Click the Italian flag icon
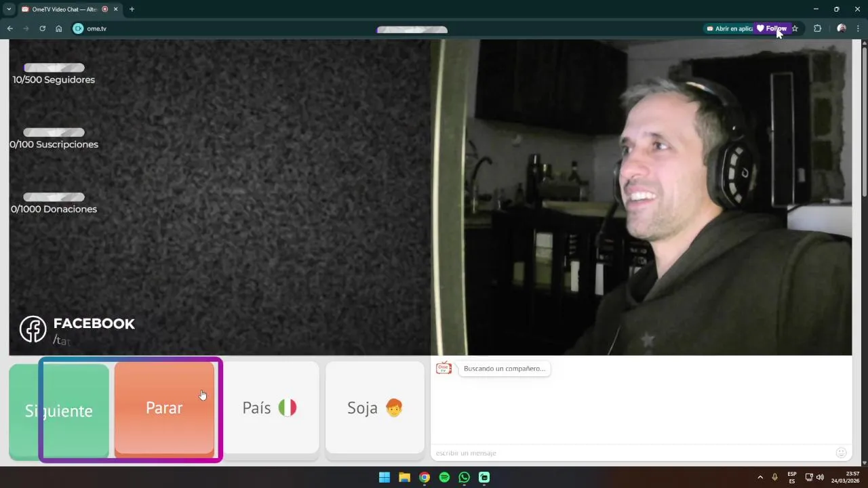The image size is (868, 488). pos(288,407)
